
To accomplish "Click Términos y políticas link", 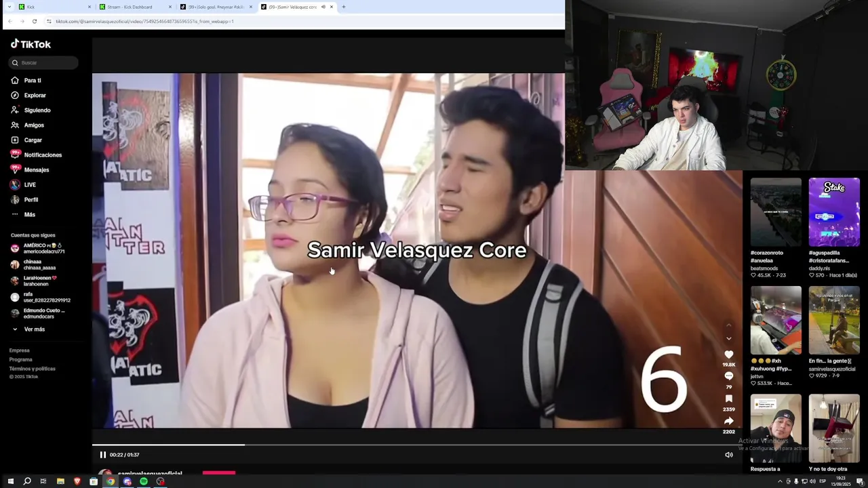I will 32,369.
